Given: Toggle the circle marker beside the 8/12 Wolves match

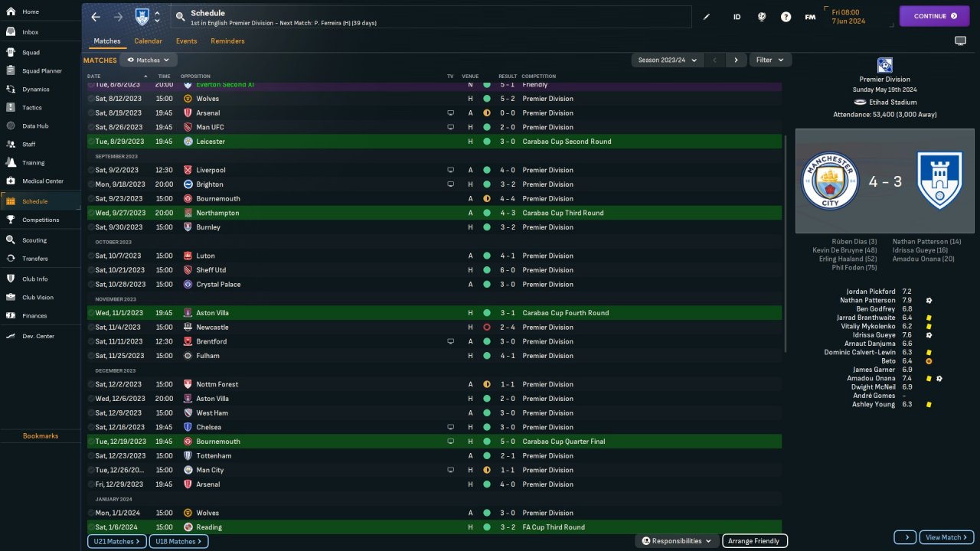Looking at the screenshot, I should coord(91,99).
